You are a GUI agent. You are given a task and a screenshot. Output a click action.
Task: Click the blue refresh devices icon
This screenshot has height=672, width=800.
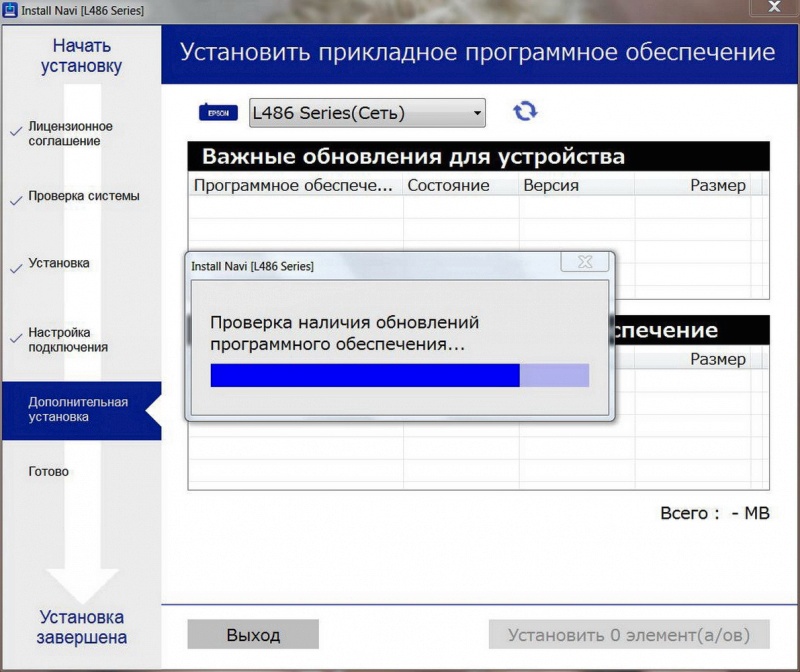pos(525,111)
